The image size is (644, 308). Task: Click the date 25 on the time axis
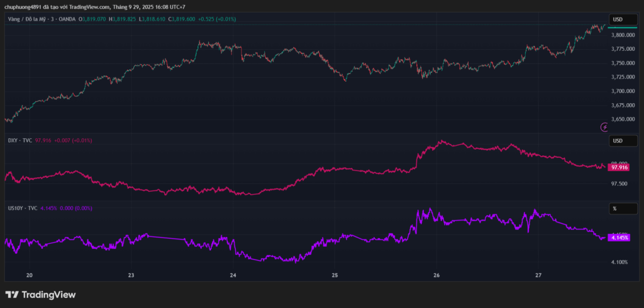[335, 275]
